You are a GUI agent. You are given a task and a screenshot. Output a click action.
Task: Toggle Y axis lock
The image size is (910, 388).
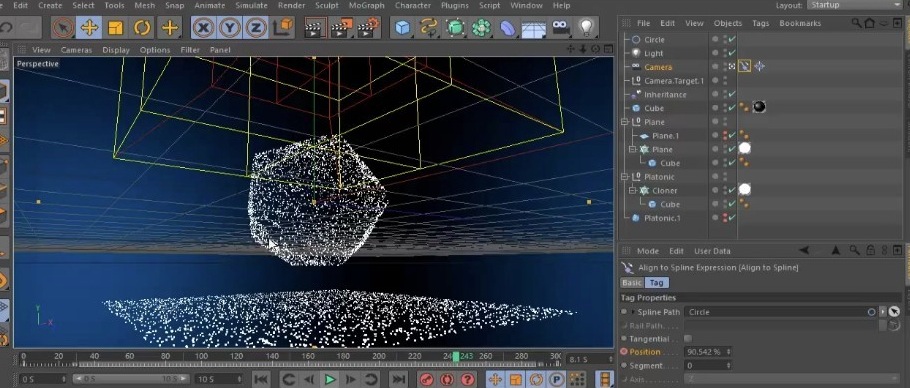click(230, 27)
